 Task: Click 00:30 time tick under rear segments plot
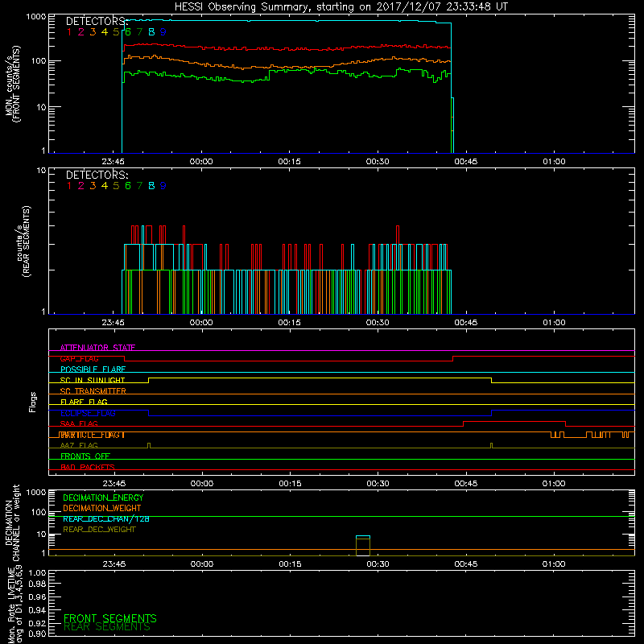pyautogui.click(x=378, y=323)
